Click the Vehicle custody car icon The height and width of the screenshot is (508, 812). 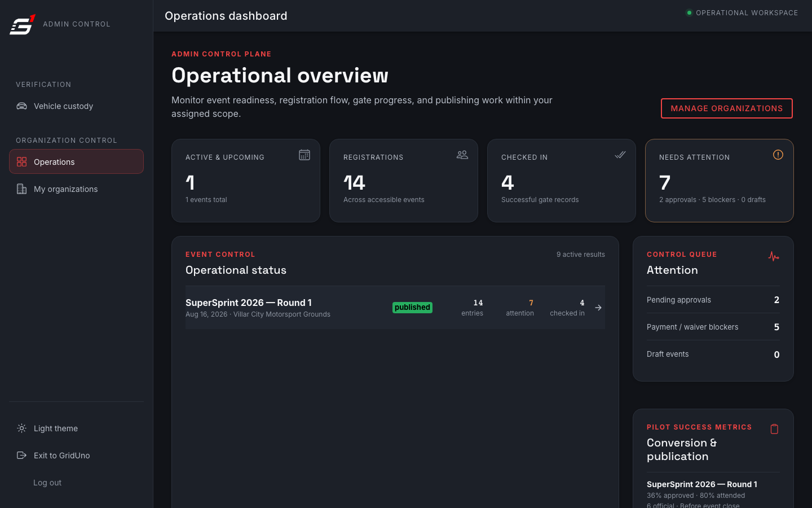(21, 106)
